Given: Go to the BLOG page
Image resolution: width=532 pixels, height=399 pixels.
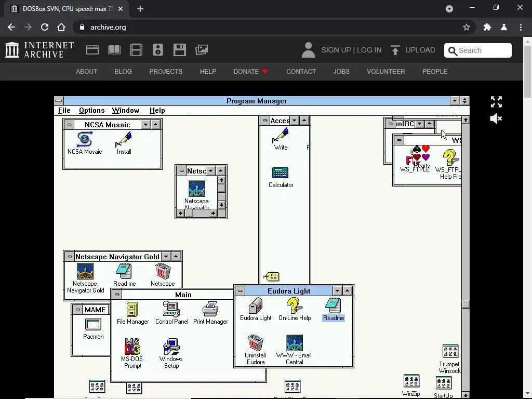Looking at the screenshot, I should (123, 72).
